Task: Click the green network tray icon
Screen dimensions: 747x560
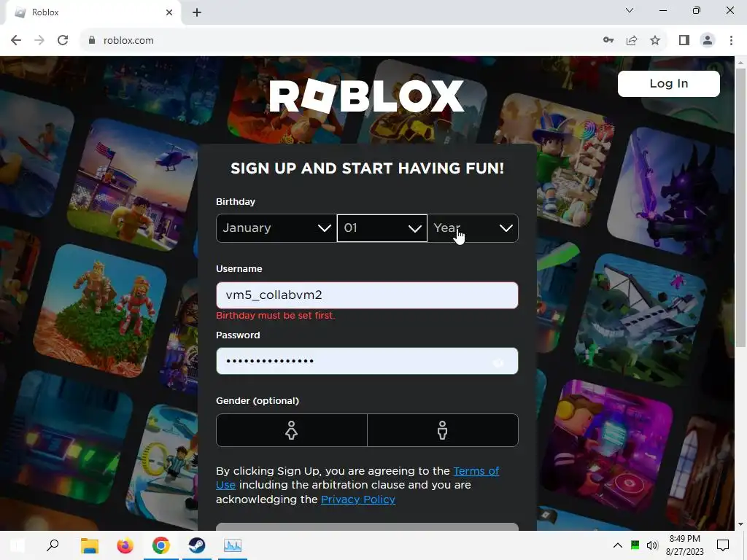Action: tap(635, 545)
